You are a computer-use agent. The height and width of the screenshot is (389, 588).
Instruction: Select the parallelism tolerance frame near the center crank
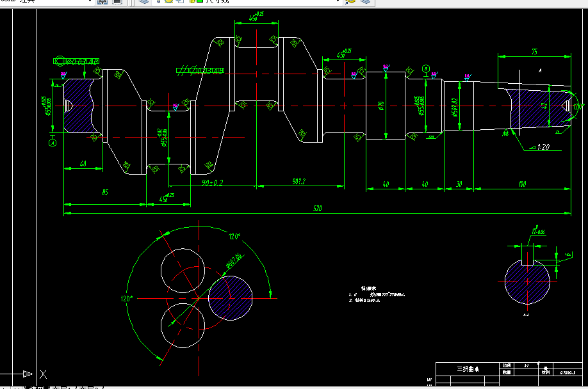tap(200, 70)
